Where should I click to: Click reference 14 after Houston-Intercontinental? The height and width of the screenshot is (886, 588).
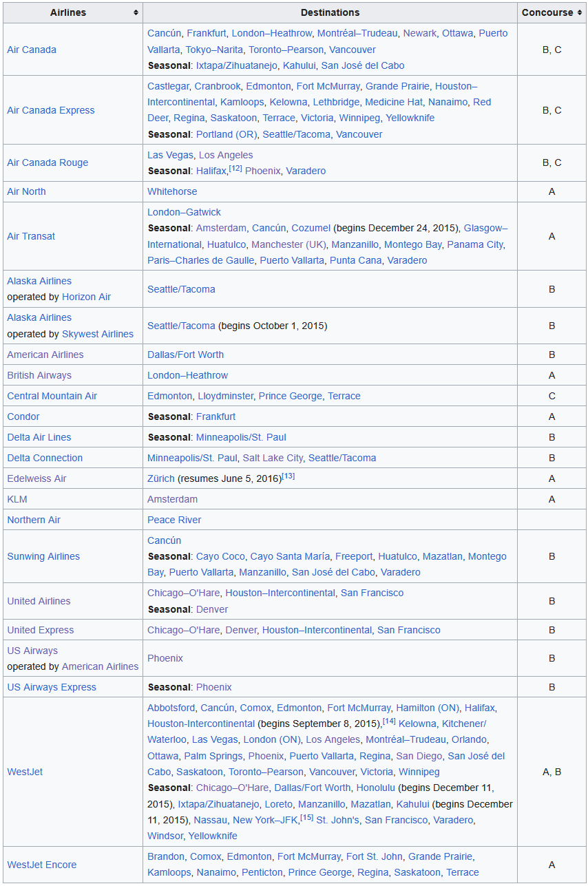[x=389, y=721]
